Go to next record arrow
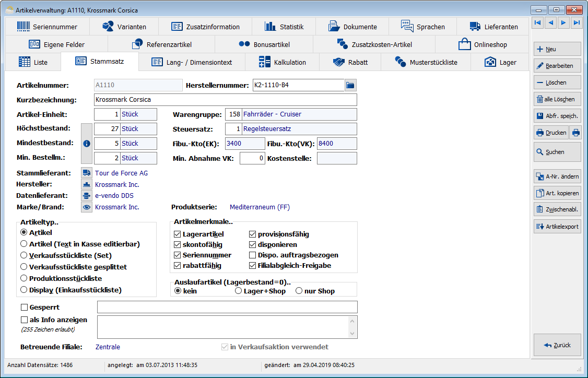 [x=563, y=23]
